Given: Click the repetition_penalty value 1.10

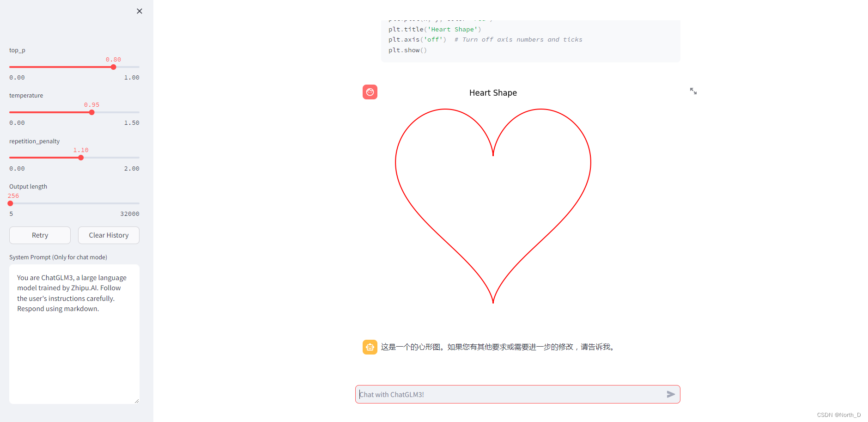Looking at the screenshot, I should (81, 150).
